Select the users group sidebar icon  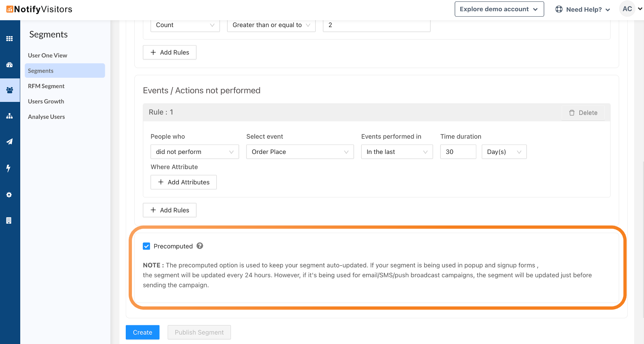(x=10, y=90)
